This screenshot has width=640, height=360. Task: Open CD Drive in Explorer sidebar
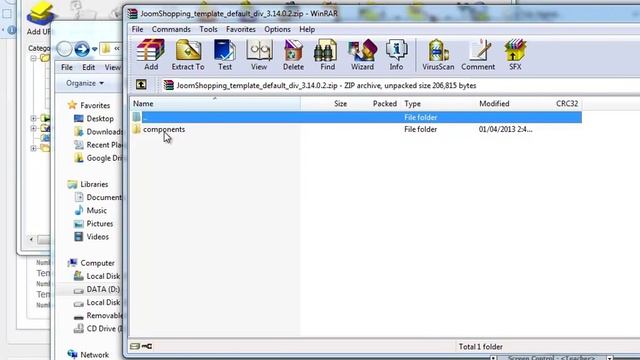(104, 328)
